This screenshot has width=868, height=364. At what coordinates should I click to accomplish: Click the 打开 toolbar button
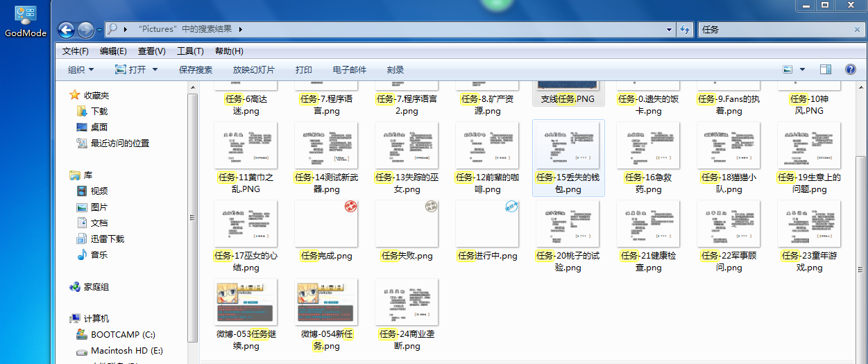click(x=130, y=69)
